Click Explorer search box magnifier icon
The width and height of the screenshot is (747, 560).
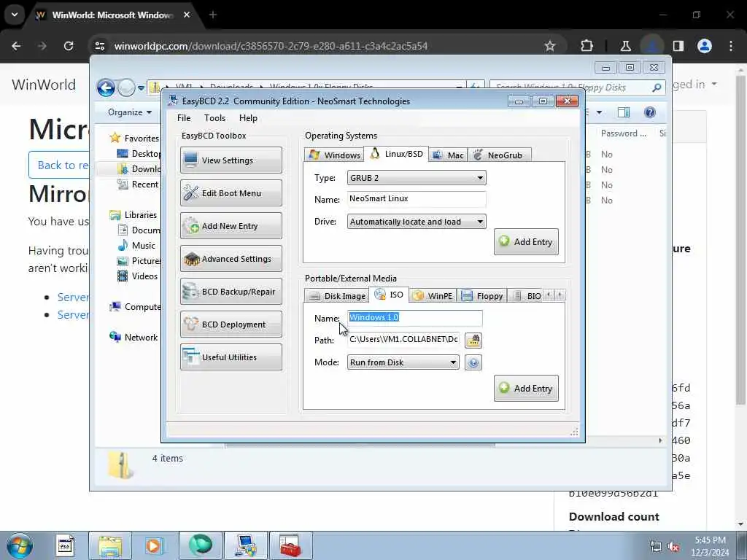coord(657,87)
